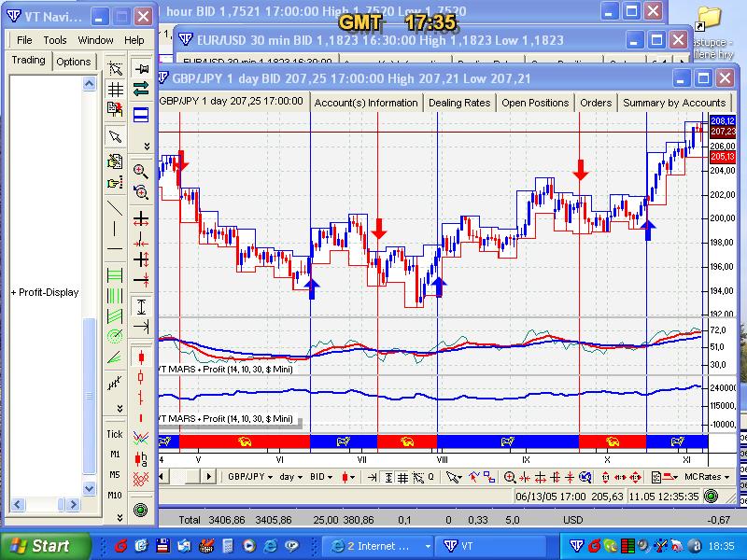Open the Tools menu
Viewport: 747px width, 560px height.
pyautogui.click(x=55, y=40)
